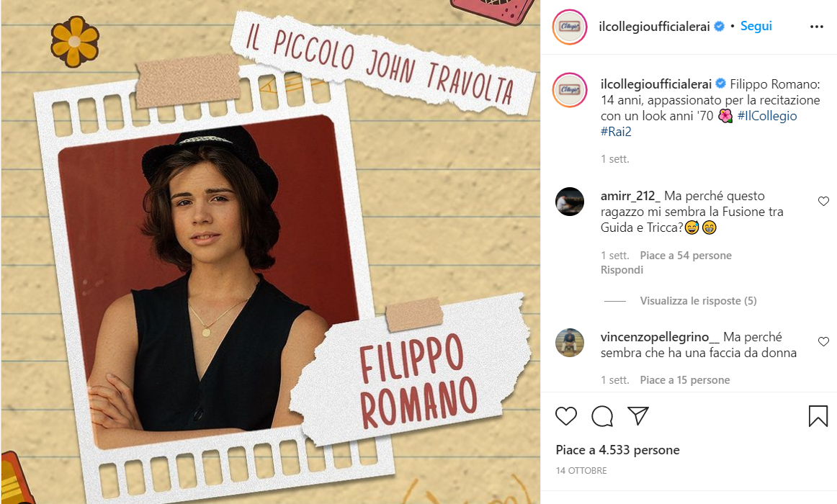
Task: Share post with paper plane icon
Action: click(x=638, y=415)
